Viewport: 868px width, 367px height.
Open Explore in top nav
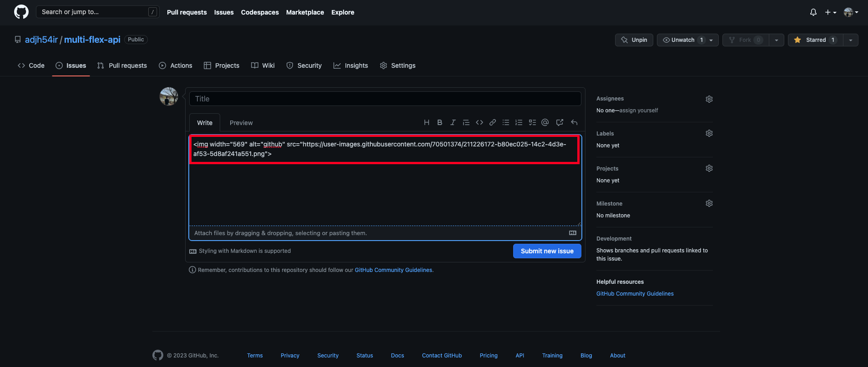343,12
